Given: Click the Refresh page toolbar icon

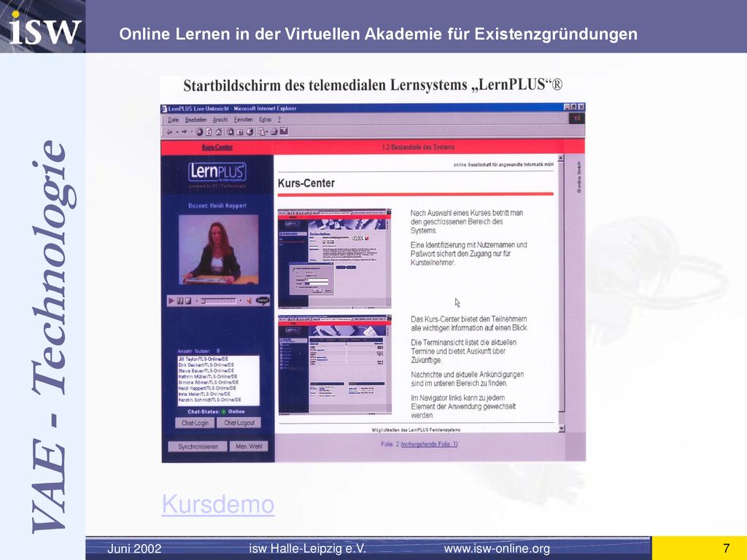Looking at the screenshot, I should click(x=209, y=132).
